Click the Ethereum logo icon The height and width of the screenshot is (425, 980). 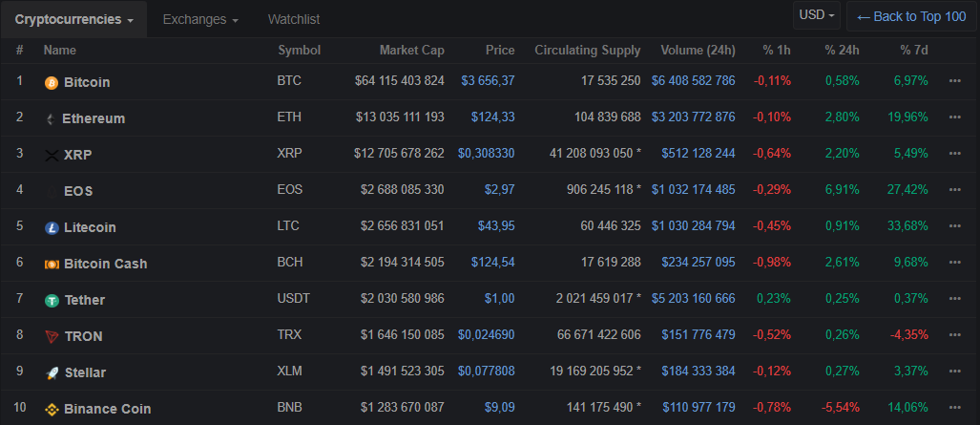pos(51,119)
